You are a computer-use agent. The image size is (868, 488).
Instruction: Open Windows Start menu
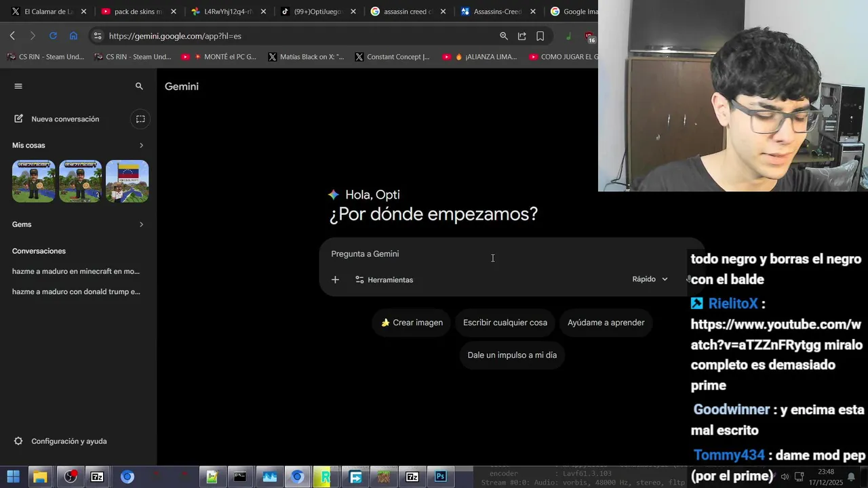(13, 476)
